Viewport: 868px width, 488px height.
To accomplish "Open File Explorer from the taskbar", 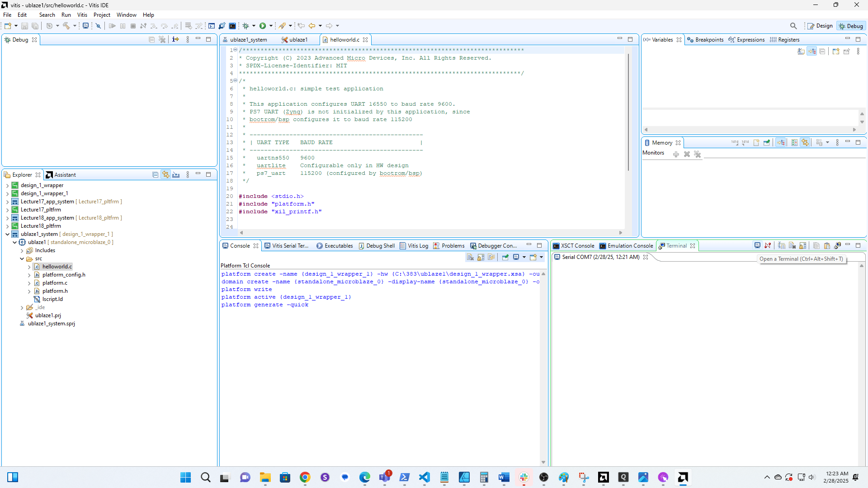I will (265, 477).
